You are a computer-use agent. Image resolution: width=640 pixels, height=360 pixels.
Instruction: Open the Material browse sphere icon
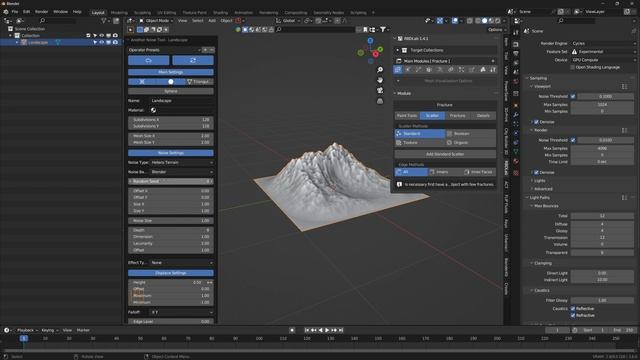point(153,110)
